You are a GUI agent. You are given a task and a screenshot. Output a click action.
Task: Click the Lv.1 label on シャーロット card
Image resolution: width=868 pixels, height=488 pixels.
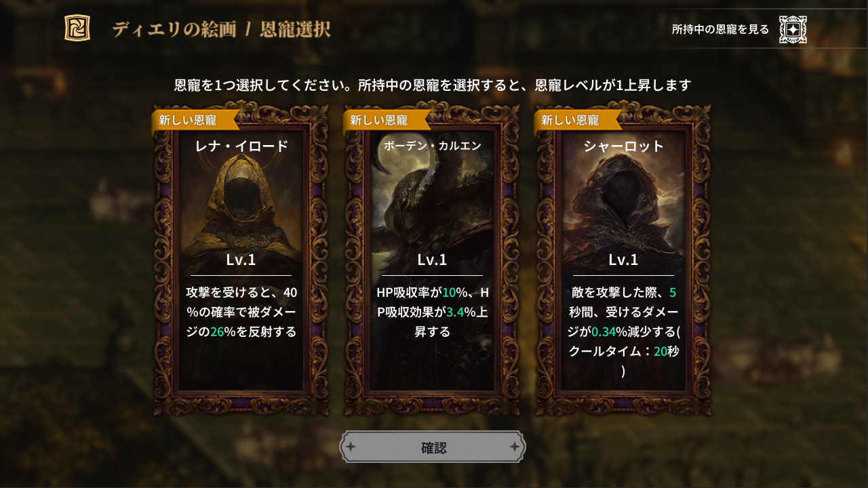click(623, 260)
